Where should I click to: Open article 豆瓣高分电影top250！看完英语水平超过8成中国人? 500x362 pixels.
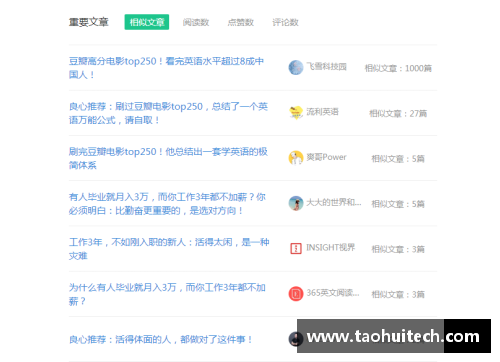tap(166, 68)
